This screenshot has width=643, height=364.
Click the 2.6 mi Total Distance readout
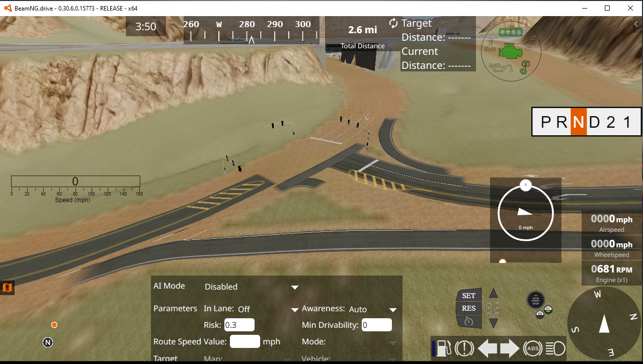pyautogui.click(x=363, y=36)
